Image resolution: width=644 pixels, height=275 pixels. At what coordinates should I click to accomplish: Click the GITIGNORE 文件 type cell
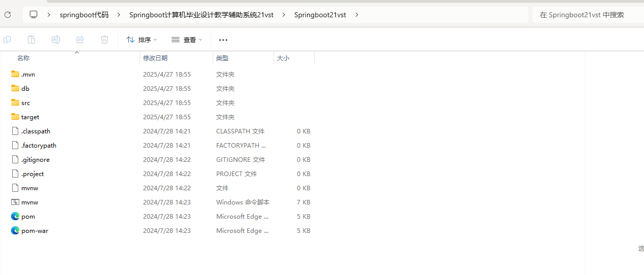click(x=241, y=159)
